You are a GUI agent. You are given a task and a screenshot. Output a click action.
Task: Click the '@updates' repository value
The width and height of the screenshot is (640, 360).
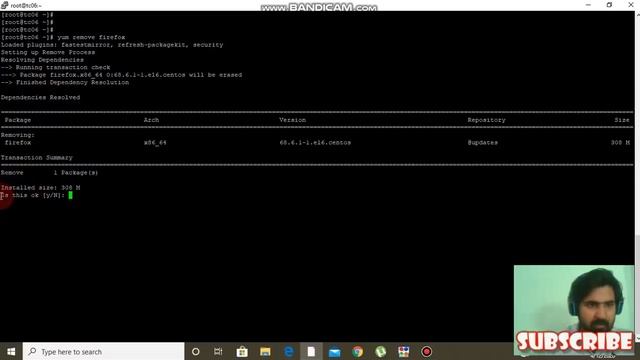point(482,142)
